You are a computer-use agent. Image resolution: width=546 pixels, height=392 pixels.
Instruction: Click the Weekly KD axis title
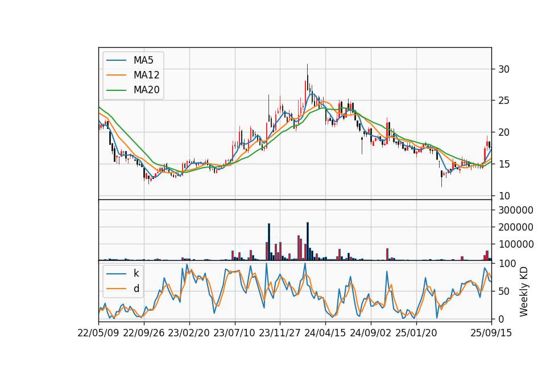[x=524, y=292]
